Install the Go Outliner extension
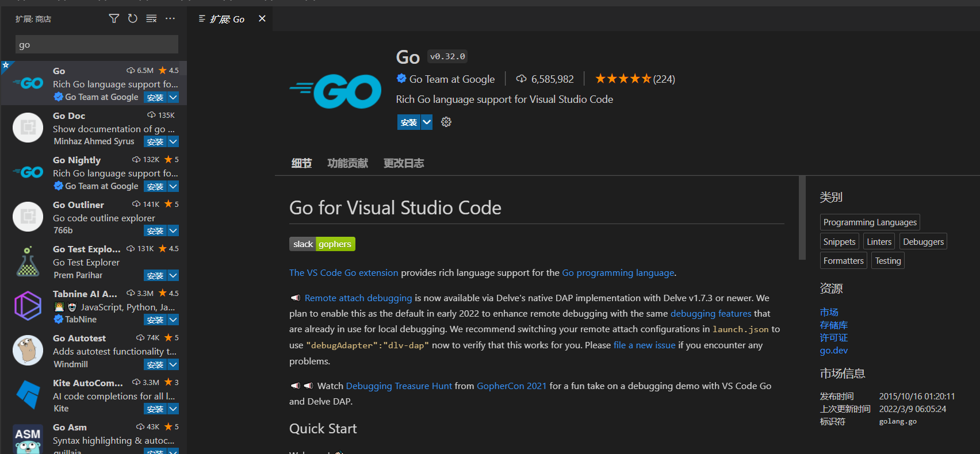 [155, 231]
